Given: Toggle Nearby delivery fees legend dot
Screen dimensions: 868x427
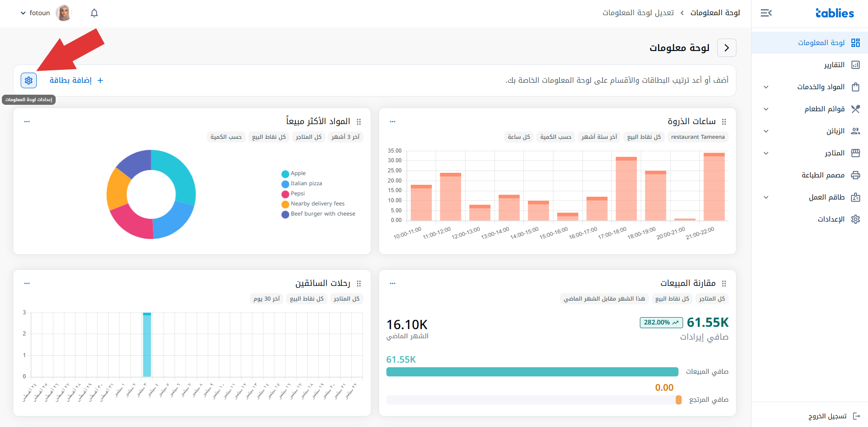Looking at the screenshot, I should coord(285,204).
